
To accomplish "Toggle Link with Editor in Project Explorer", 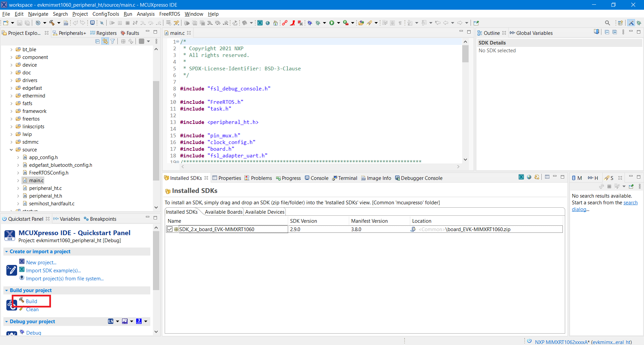I will pos(105,41).
